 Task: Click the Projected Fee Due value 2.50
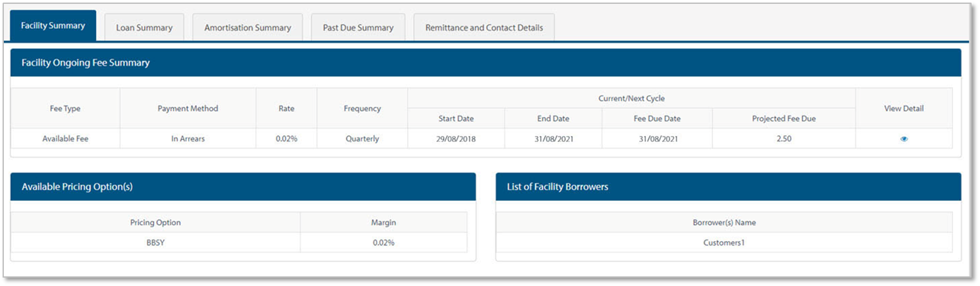784,138
